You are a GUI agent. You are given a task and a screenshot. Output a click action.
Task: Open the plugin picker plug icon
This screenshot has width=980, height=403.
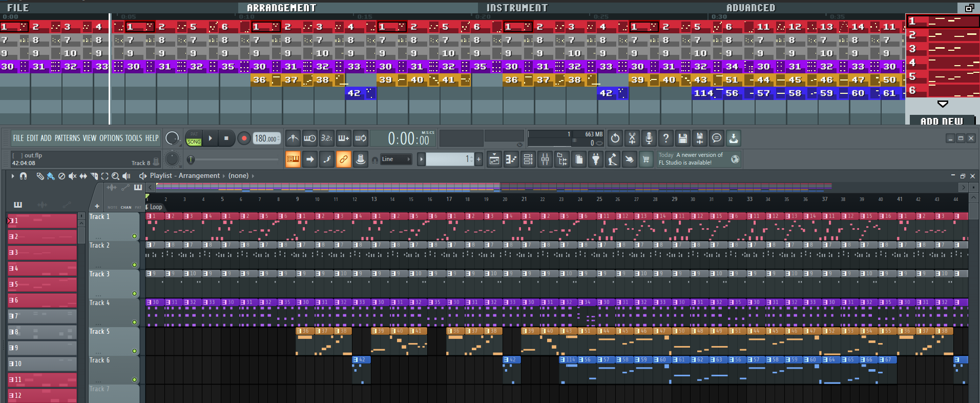596,159
